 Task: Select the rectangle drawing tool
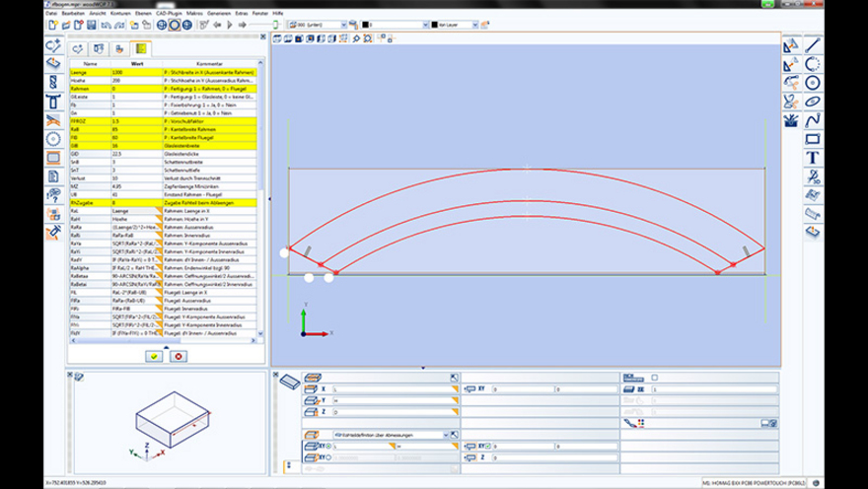(x=813, y=139)
